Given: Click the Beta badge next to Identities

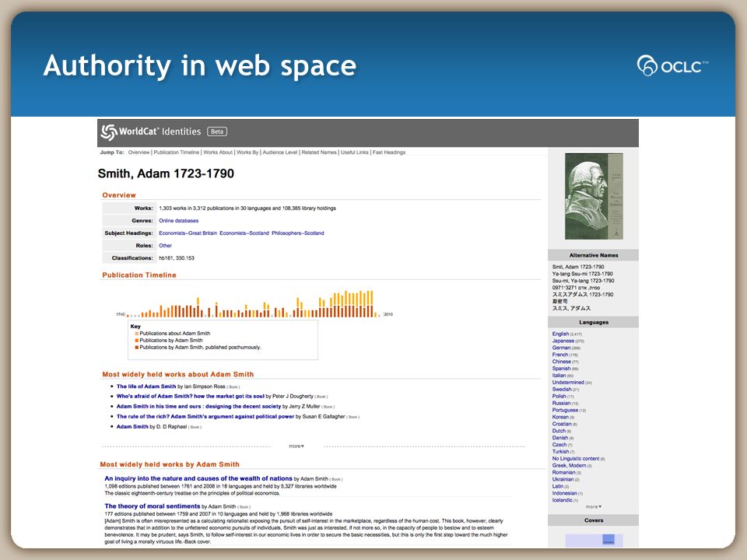Looking at the screenshot, I should click(x=217, y=131).
